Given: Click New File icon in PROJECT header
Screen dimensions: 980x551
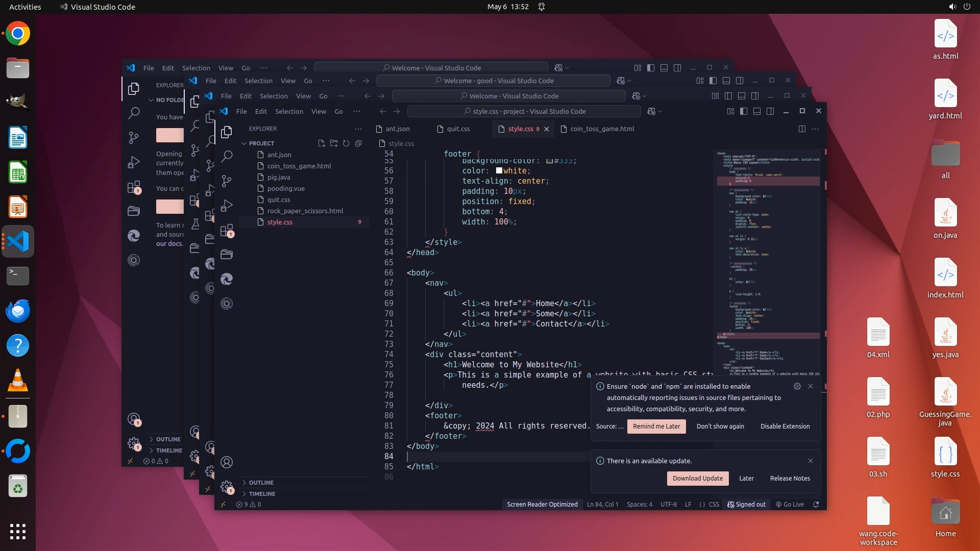Looking at the screenshot, I should click(x=322, y=143).
